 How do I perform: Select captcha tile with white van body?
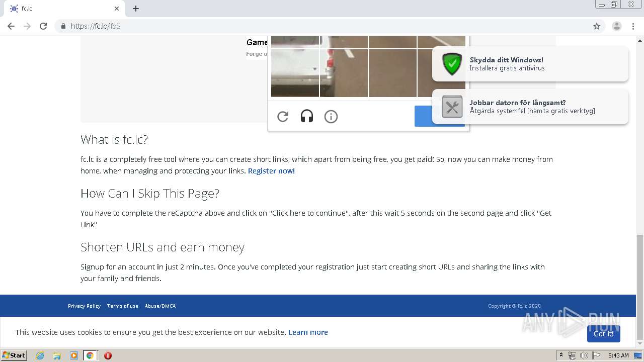[295, 73]
